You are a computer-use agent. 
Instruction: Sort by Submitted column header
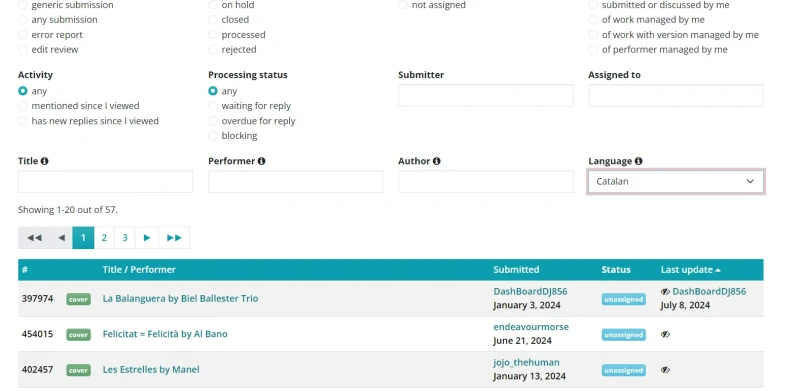click(x=516, y=270)
